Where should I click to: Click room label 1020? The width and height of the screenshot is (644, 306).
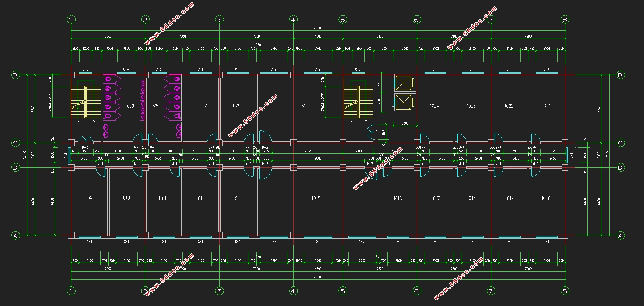click(546, 198)
